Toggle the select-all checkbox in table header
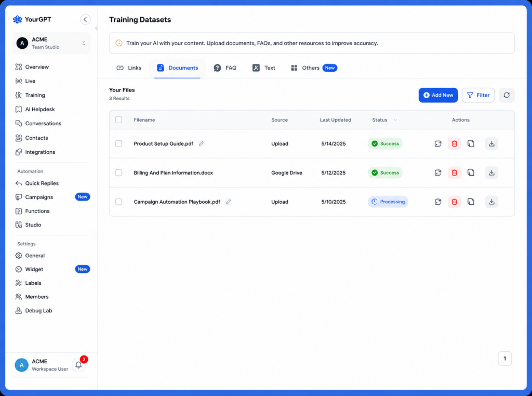The width and height of the screenshot is (532, 396). (119, 120)
